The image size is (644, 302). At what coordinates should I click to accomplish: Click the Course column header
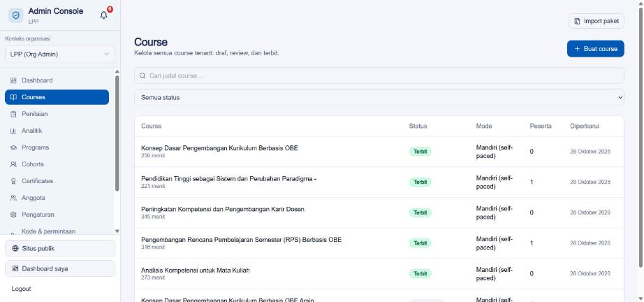151,126
